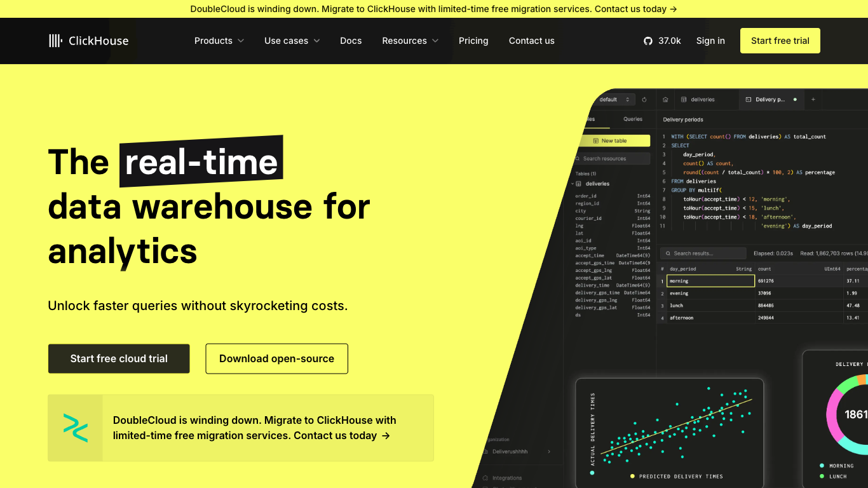Click Download open-source
This screenshot has height=488, width=868.
(276, 359)
